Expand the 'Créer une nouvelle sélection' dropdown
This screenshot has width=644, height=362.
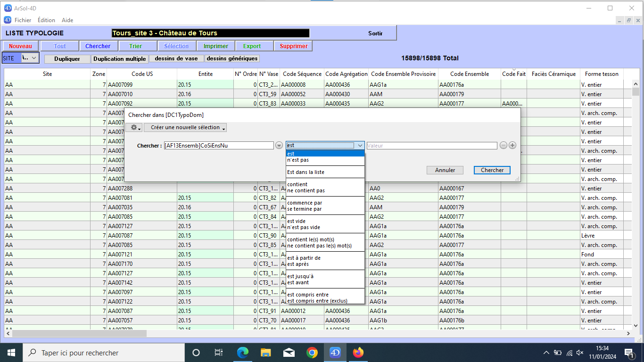coord(185,128)
